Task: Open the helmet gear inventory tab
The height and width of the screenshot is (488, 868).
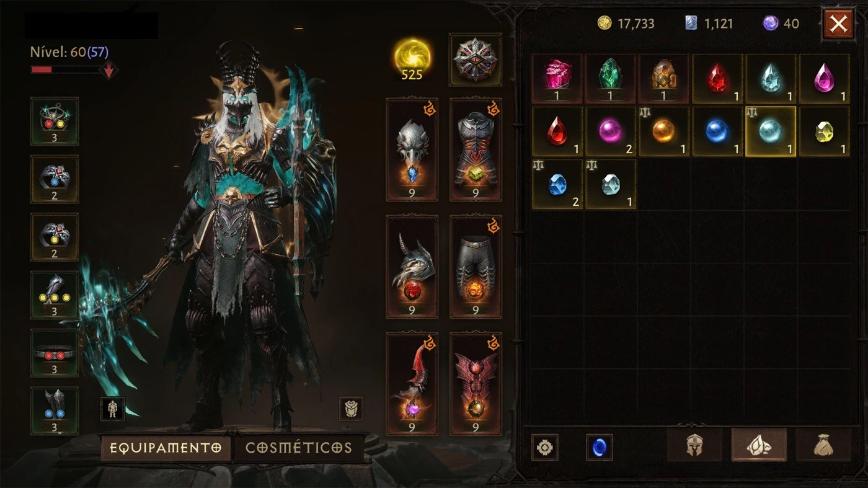Action: pyautogui.click(x=694, y=445)
